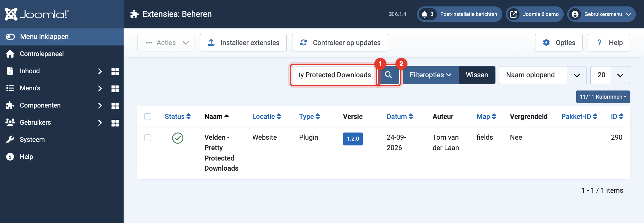Sort by Datum column
The width and height of the screenshot is (644, 223).
(400, 116)
